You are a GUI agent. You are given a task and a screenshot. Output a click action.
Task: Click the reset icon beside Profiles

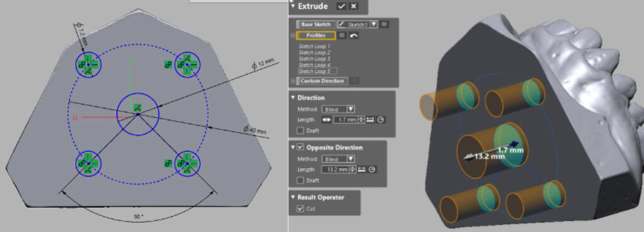click(x=353, y=36)
